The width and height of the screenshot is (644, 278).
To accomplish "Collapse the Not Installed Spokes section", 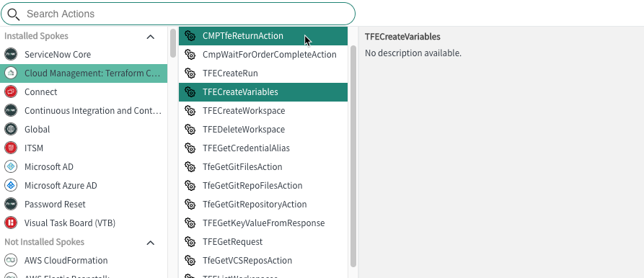I will click(151, 243).
